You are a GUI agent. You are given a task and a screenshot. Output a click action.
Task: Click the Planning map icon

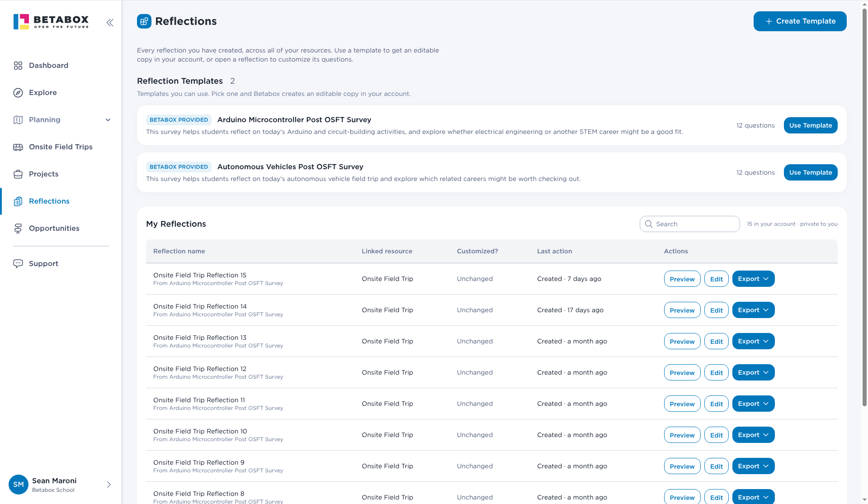pos(18,120)
